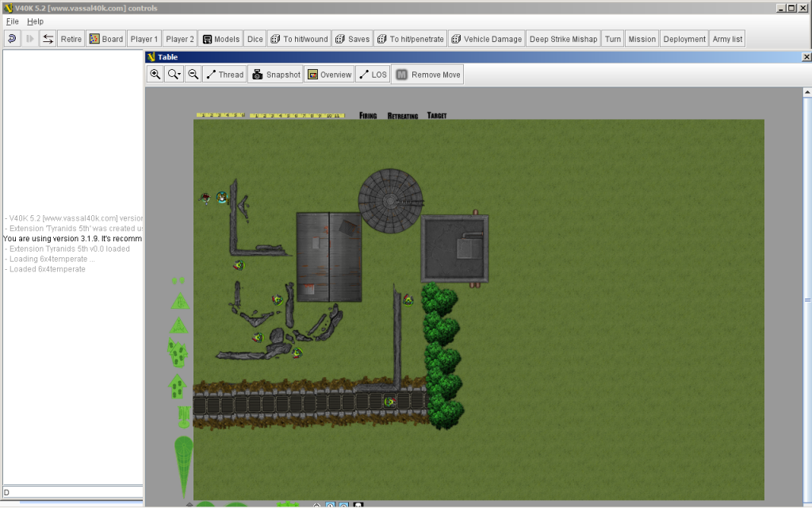Select the model token on the railway
The height and width of the screenshot is (508, 812).
(389, 402)
